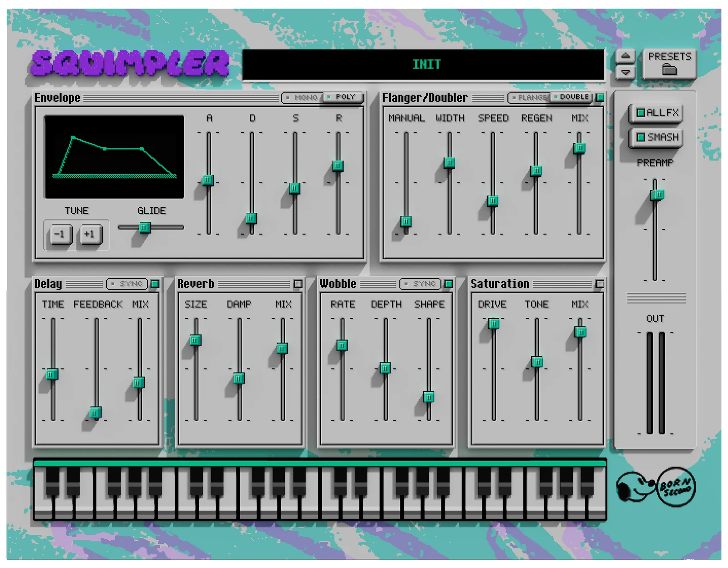
Task: Click the Flanger REGEN slider handle
Action: pyautogui.click(x=536, y=171)
